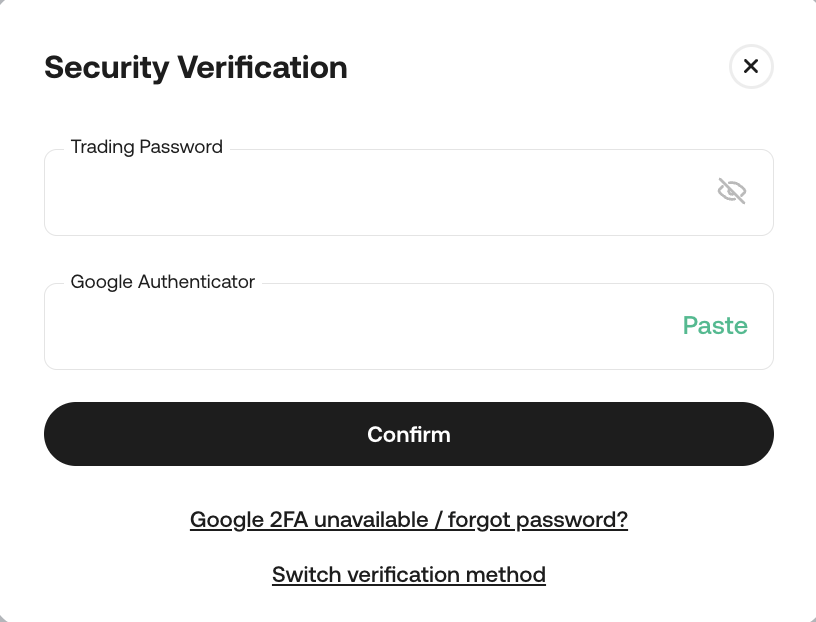Show the hidden trading password characters
This screenshot has width=816, height=622.
(x=732, y=191)
